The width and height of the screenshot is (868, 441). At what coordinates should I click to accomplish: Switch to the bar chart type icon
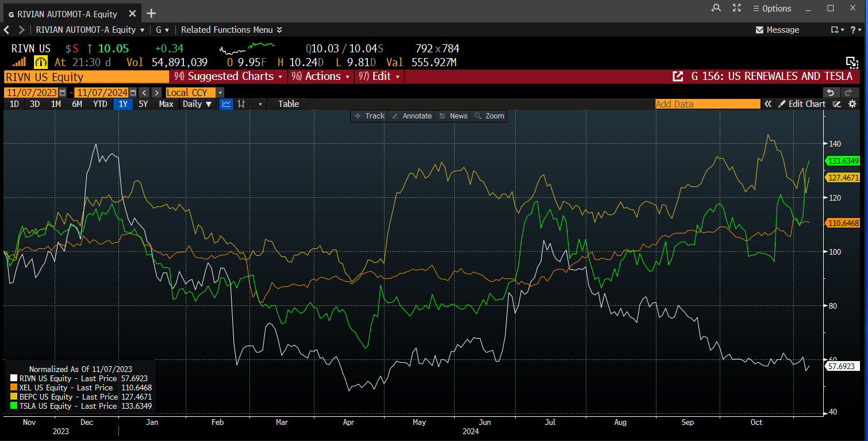pos(242,104)
